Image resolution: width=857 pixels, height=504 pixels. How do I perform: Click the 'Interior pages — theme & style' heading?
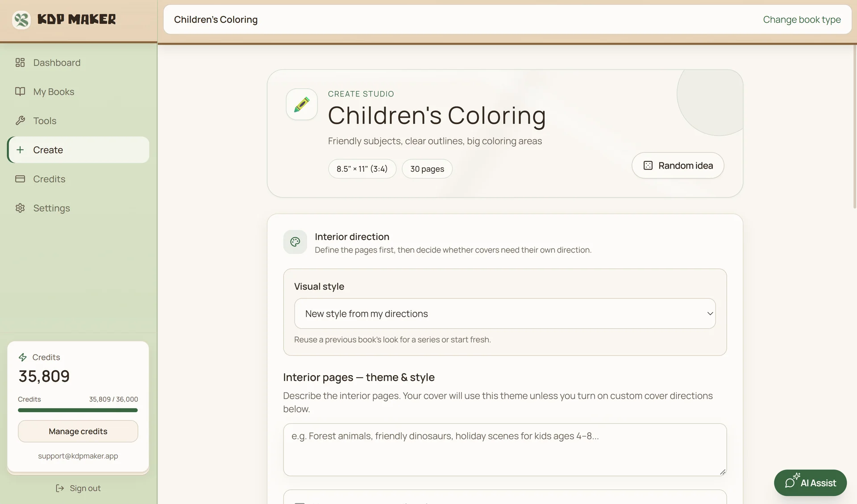[x=359, y=377]
